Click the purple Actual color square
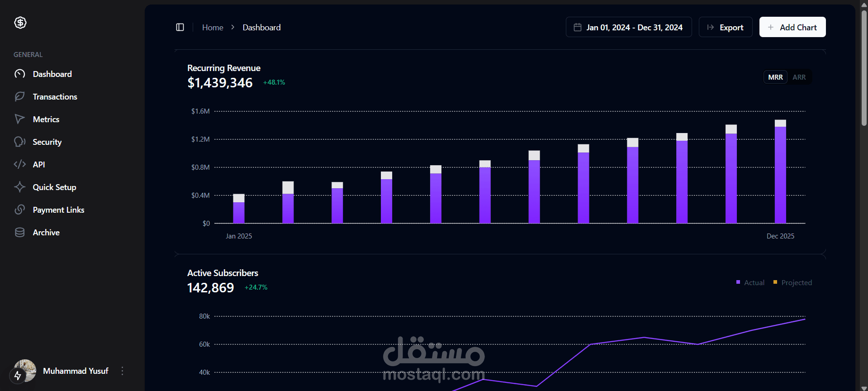The width and height of the screenshot is (868, 391). pos(738,282)
